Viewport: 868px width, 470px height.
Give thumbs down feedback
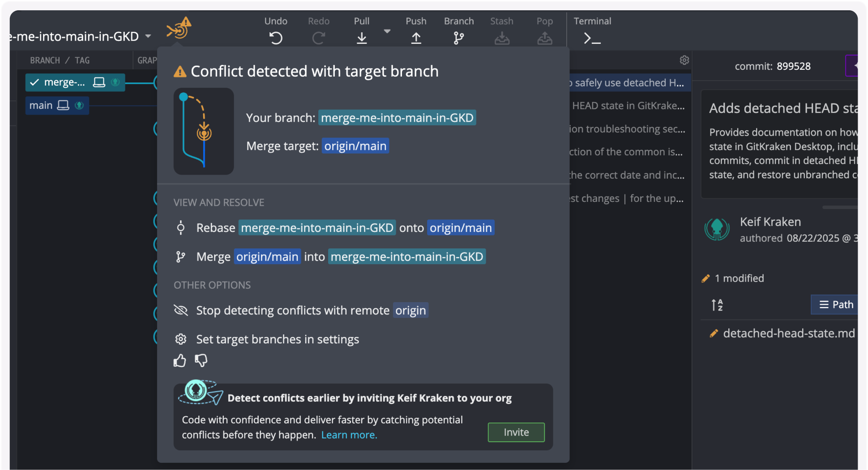[x=201, y=361]
